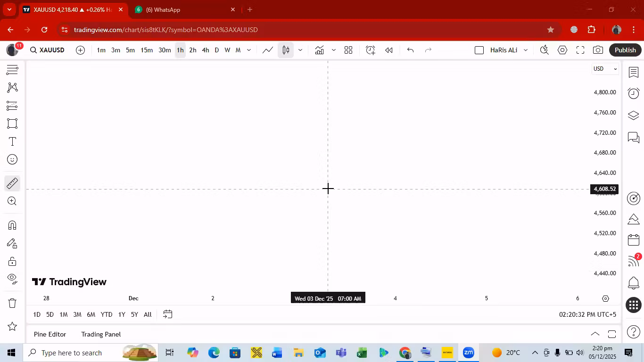The height and width of the screenshot is (362, 644).
Task: Open the Go to date calendar
Action: click(167, 314)
